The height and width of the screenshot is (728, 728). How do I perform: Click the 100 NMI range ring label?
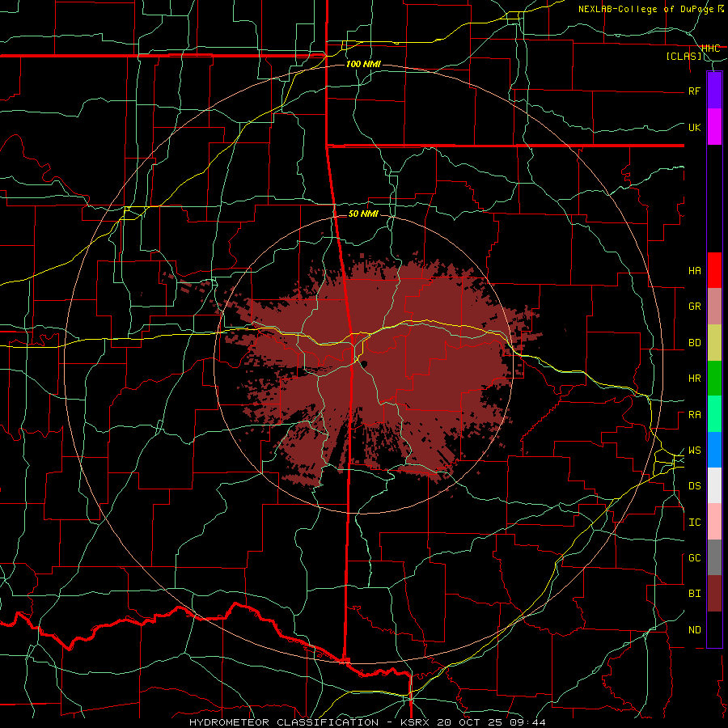[363, 64]
